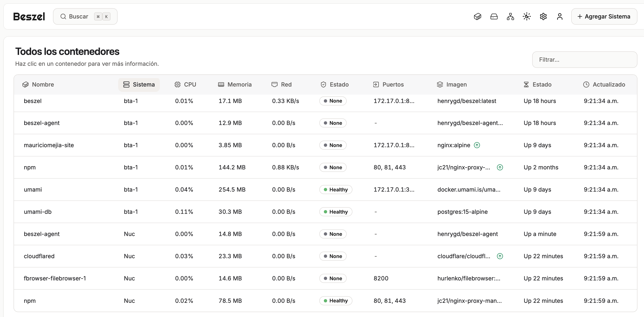Click the Up a minute status cell
644x317 pixels.
tap(540, 234)
